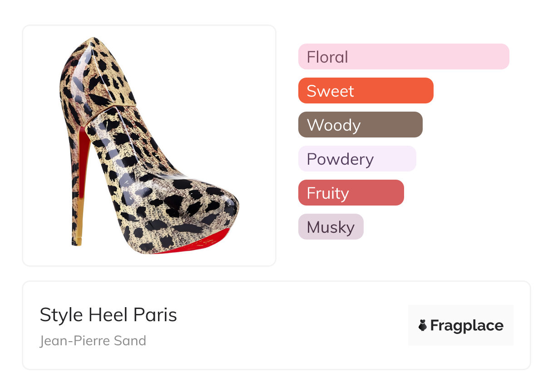
Task: Click the Jean-Pierre Sand brand name
Action: (93, 341)
